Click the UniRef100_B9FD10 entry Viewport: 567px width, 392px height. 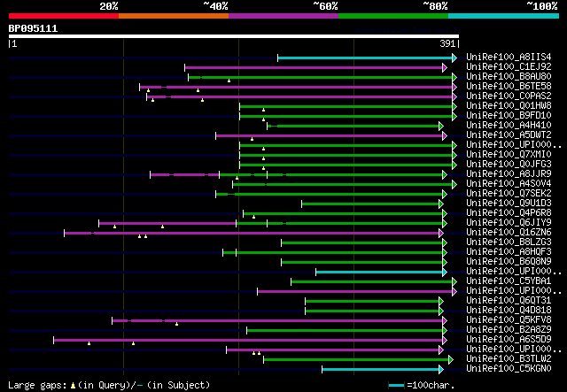click(509, 116)
